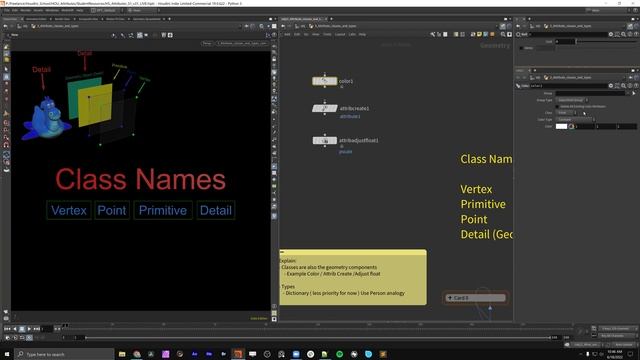
Task: Click the timeline range slider bar
Action: 317,338
